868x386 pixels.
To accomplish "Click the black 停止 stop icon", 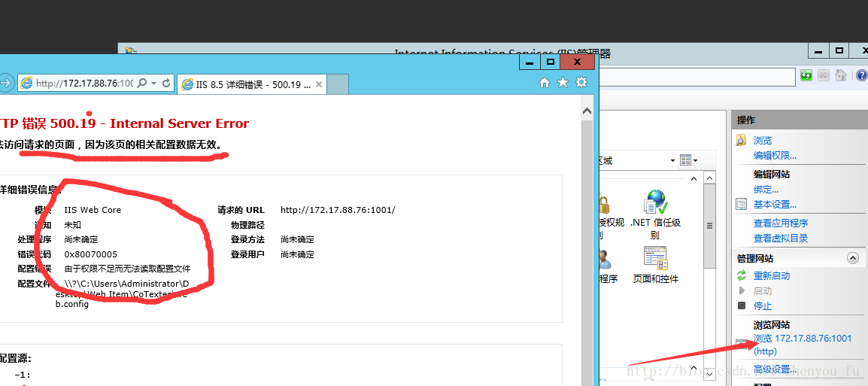I will [x=742, y=305].
